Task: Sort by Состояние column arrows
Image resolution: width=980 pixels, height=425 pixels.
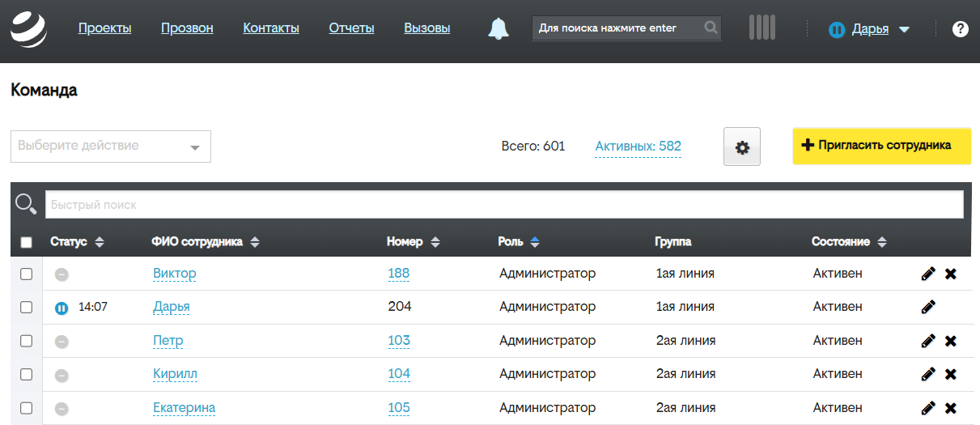Action: pos(882,242)
